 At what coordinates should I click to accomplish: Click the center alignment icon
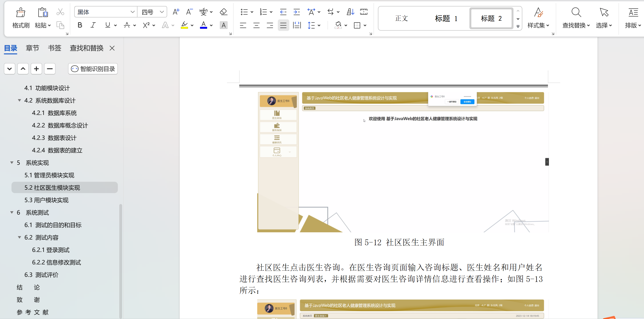(x=256, y=25)
